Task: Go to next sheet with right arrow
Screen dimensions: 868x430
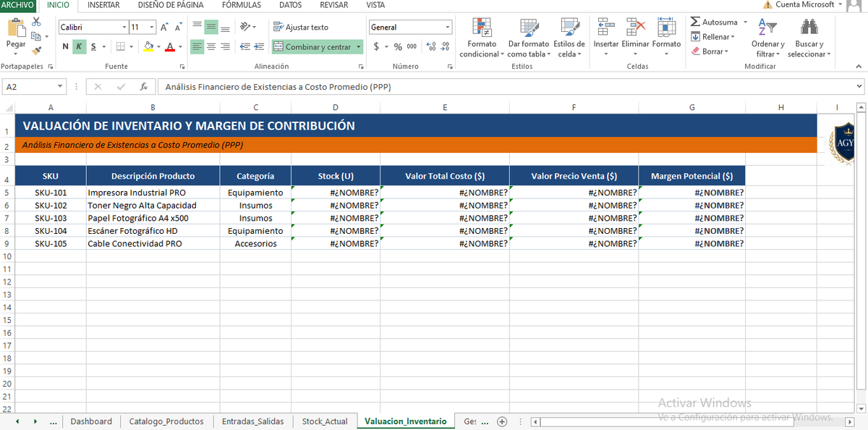Action: click(x=35, y=421)
